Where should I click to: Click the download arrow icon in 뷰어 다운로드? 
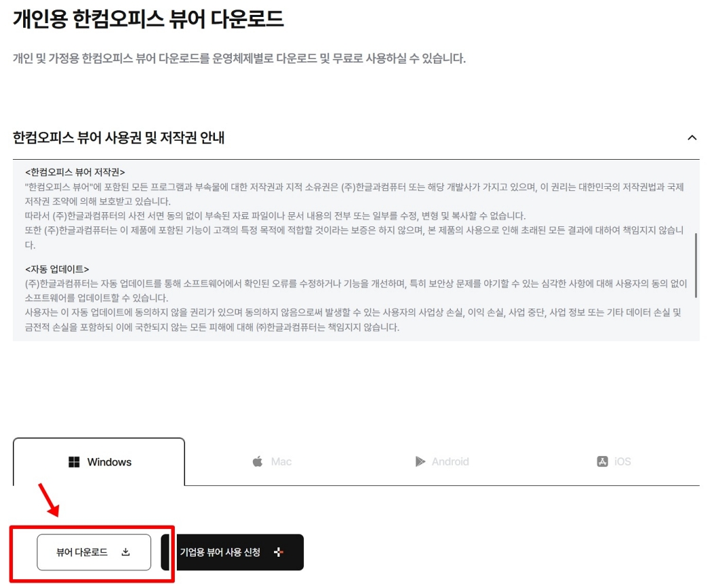tap(126, 552)
